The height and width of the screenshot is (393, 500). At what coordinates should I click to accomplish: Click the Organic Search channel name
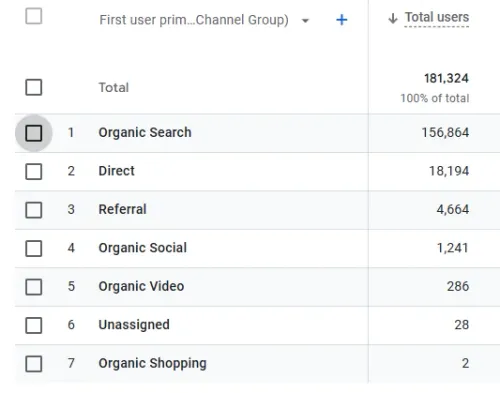pyautogui.click(x=145, y=133)
